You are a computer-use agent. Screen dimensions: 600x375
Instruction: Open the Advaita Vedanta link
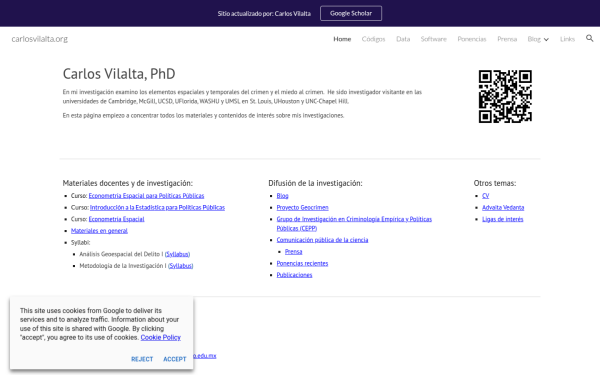503,207
